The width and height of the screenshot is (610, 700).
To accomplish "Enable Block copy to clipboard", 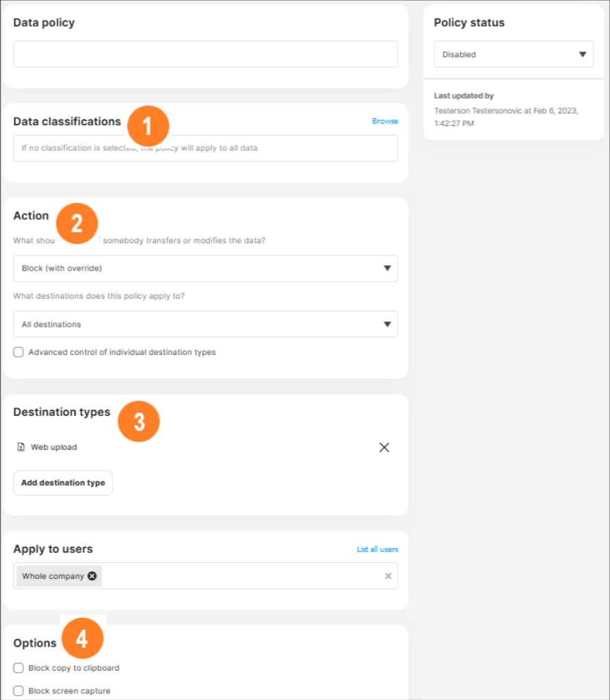I will 19,668.
